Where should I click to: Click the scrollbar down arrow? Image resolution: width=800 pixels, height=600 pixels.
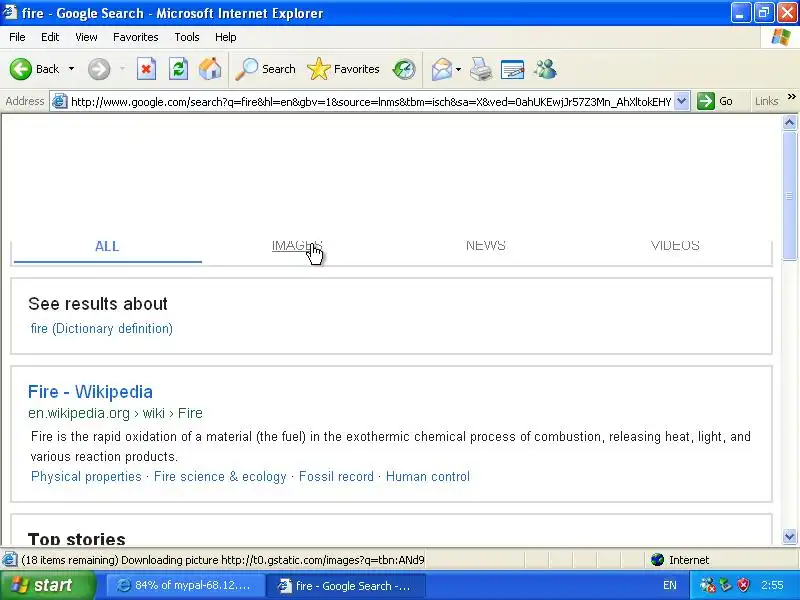(x=789, y=536)
